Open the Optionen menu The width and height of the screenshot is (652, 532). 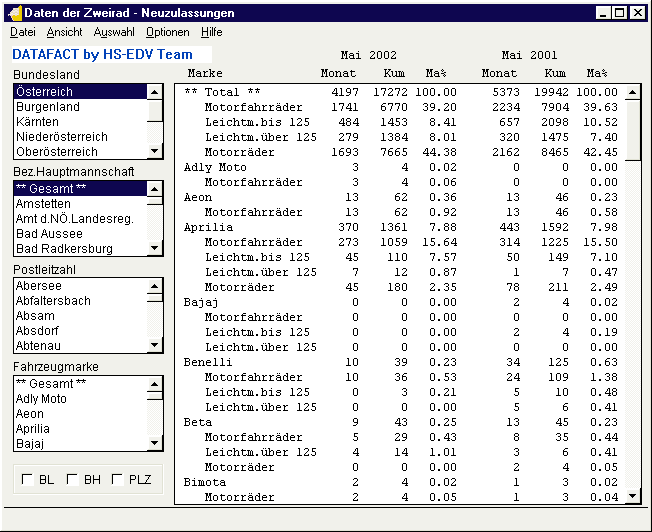click(x=167, y=32)
